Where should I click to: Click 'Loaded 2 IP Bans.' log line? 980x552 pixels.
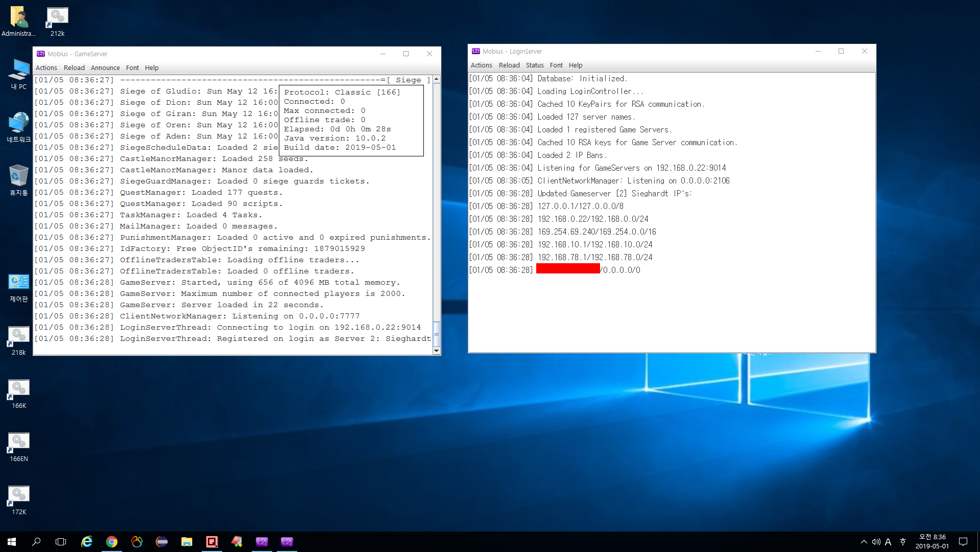pos(572,155)
